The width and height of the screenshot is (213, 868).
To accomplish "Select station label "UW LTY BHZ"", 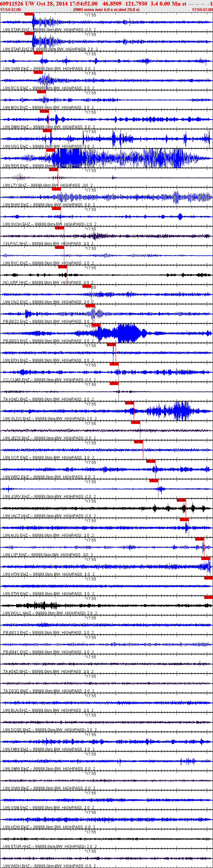I will (15, 185).
